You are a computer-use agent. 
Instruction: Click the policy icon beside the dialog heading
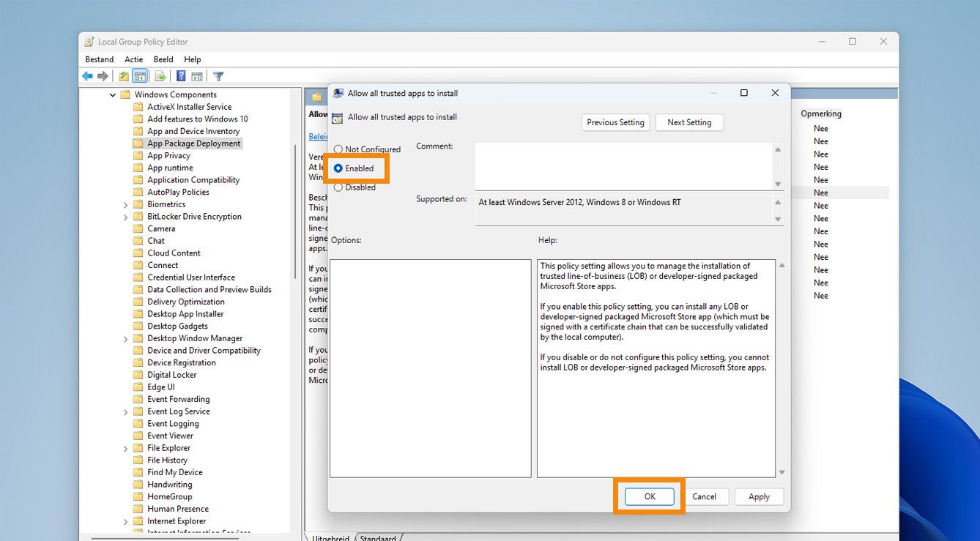tap(337, 117)
